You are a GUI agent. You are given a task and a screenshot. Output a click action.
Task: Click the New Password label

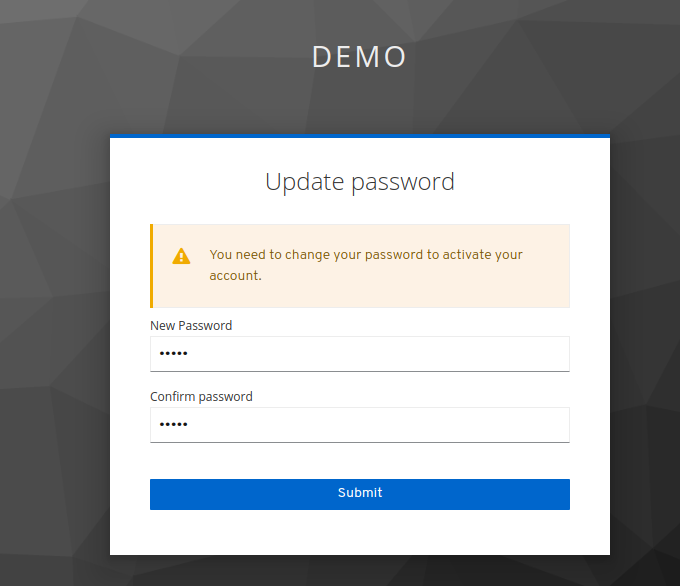click(x=191, y=325)
